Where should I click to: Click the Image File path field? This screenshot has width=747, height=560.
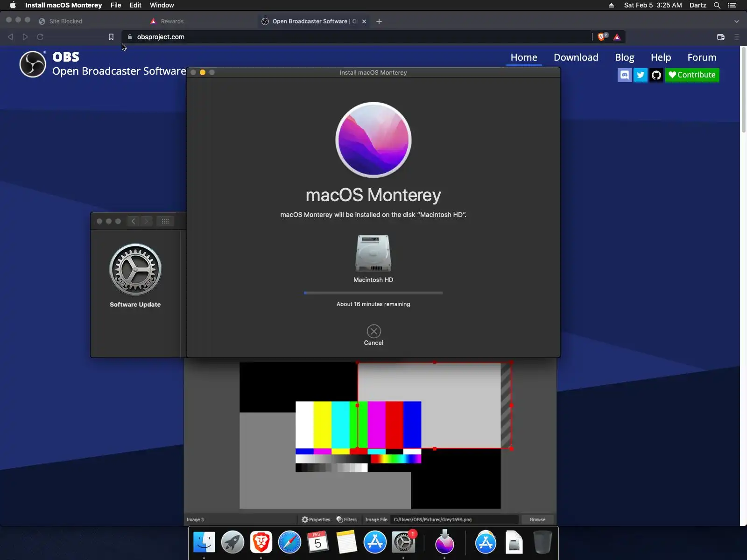(x=455, y=519)
